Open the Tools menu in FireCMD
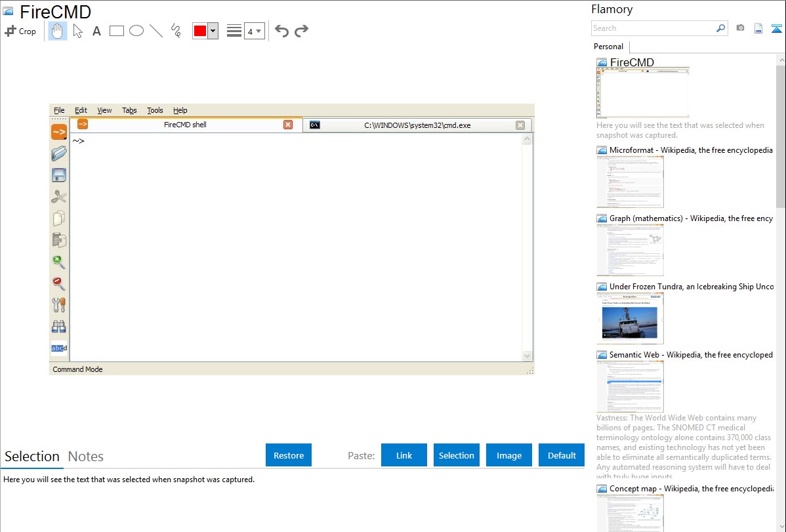The height and width of the screenshot is (532, 786). 155,110
